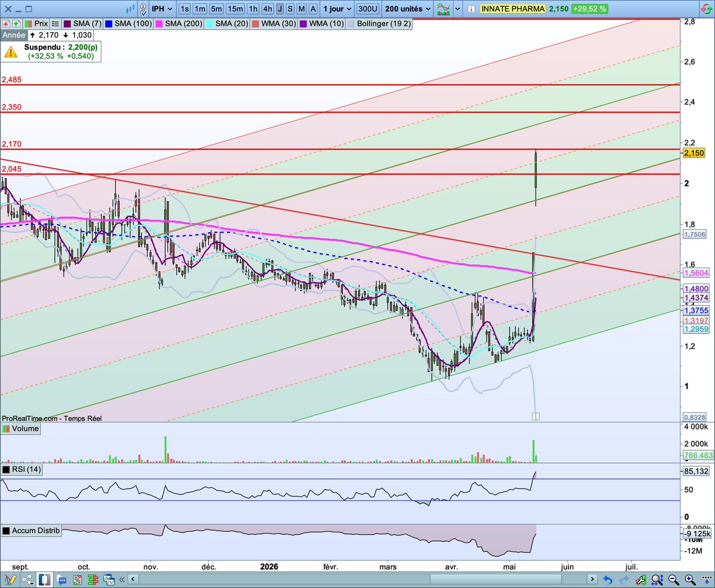Screen dimensions: 715x588
Task: Click the undo arrow icon
Action: [x=608, y=580]
